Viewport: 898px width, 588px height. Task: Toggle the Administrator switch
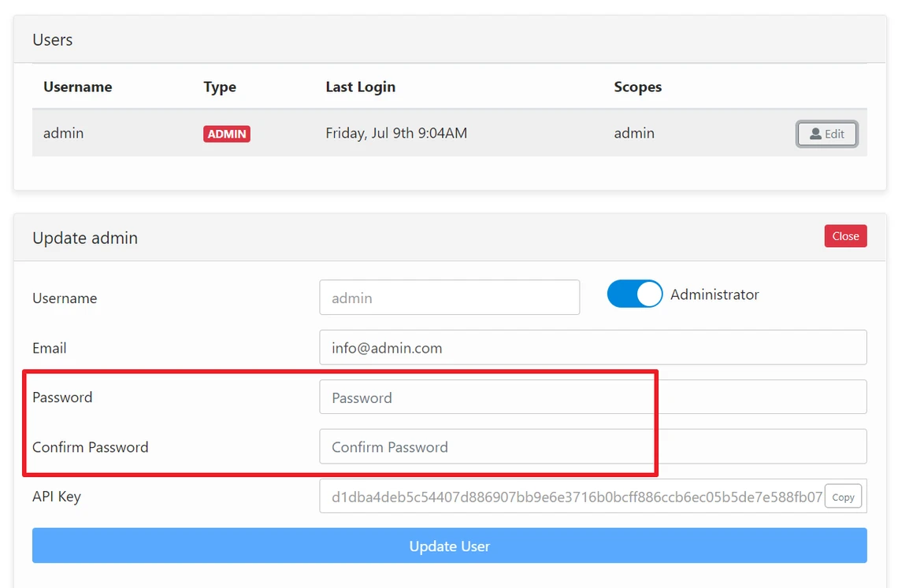[635, 294]
